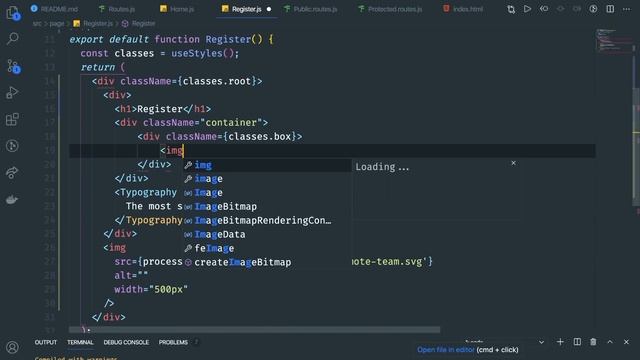Click the minimap code overview
This screenshot has width=640, height=360.
click(613, 40)
